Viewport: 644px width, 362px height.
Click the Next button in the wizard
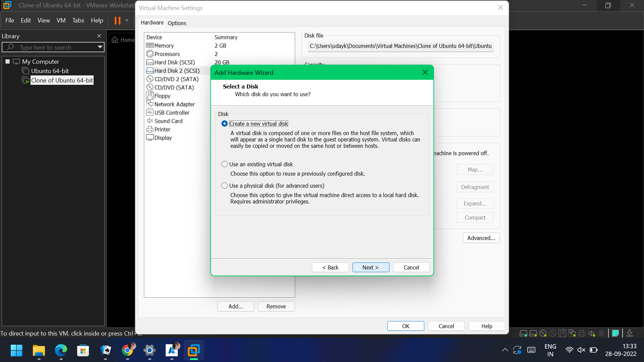(x=371, y=267)
